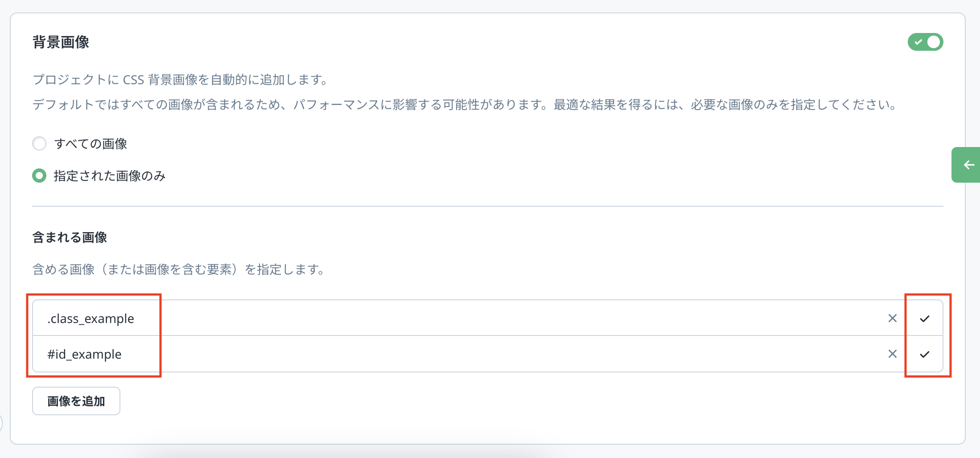Image resolution: width=980 pixels, height=458 pixels.
Task: Confirm #id_example with its checkmark icon
Action: coord(925,354)
